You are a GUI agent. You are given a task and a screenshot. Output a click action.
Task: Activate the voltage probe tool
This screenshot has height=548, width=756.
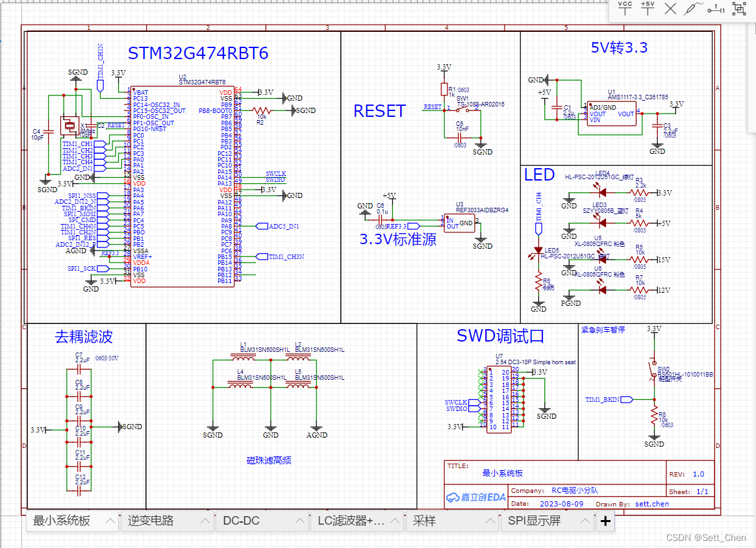point(692,8)
